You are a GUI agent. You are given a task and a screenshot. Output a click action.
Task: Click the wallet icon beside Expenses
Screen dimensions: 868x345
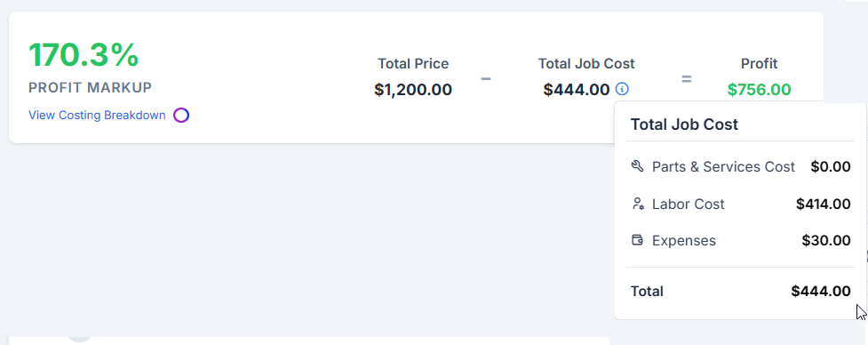coord(637,240)
